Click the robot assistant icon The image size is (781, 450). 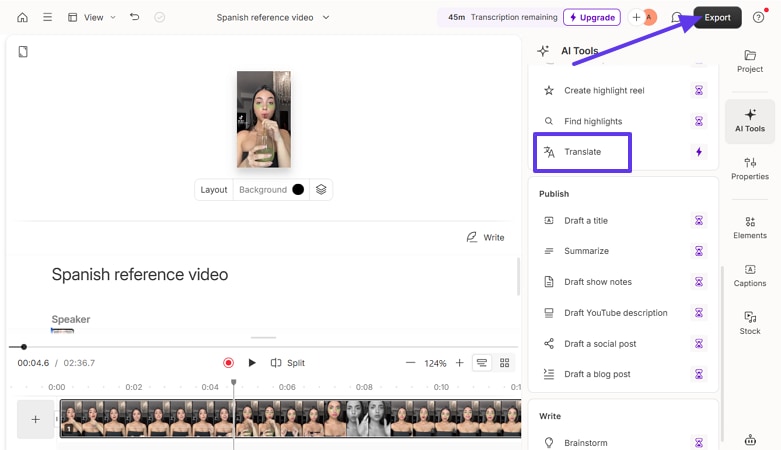click(x=750, y=440)
